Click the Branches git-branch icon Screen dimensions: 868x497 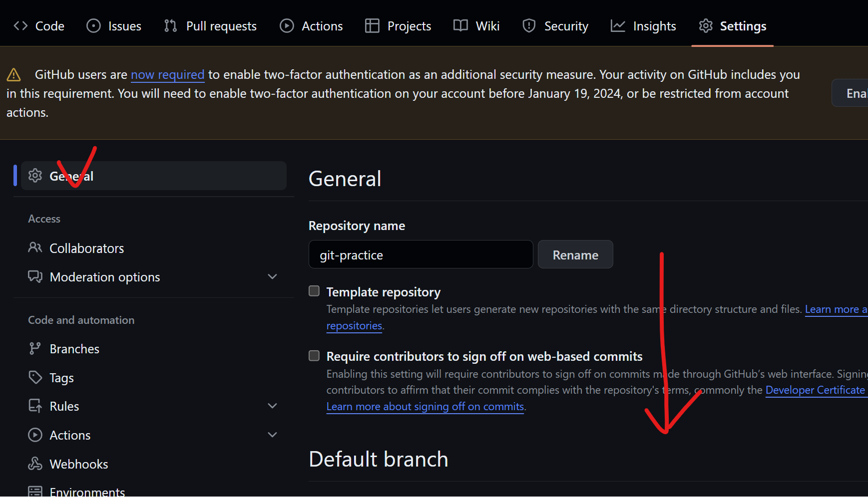tap(35, 348)
